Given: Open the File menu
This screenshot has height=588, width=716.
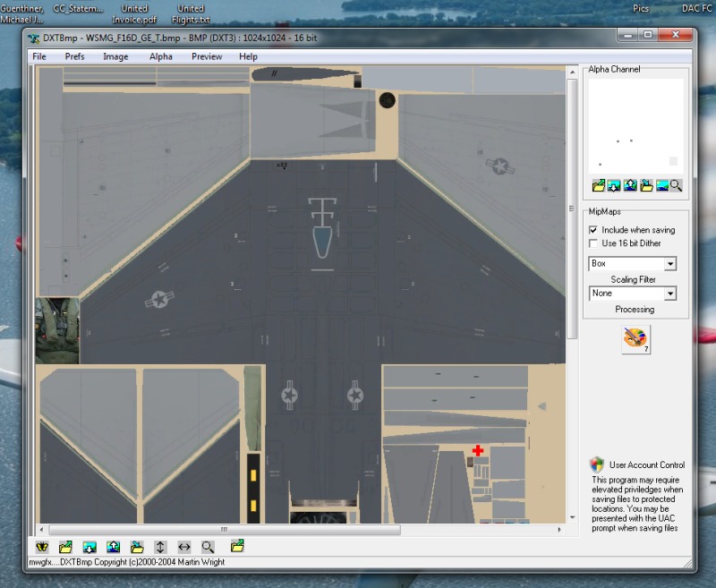Looking at the screenshot, I should pyautogui.click(x=39, y=56).
